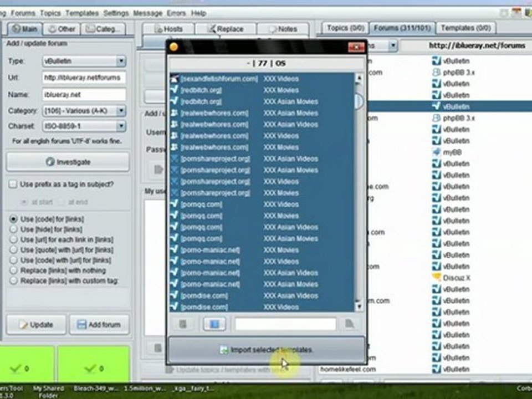This screenshot has height=399, width=532.
Task: Click the highlighted select-all icon button in dialog
Action: coord(214,324)
